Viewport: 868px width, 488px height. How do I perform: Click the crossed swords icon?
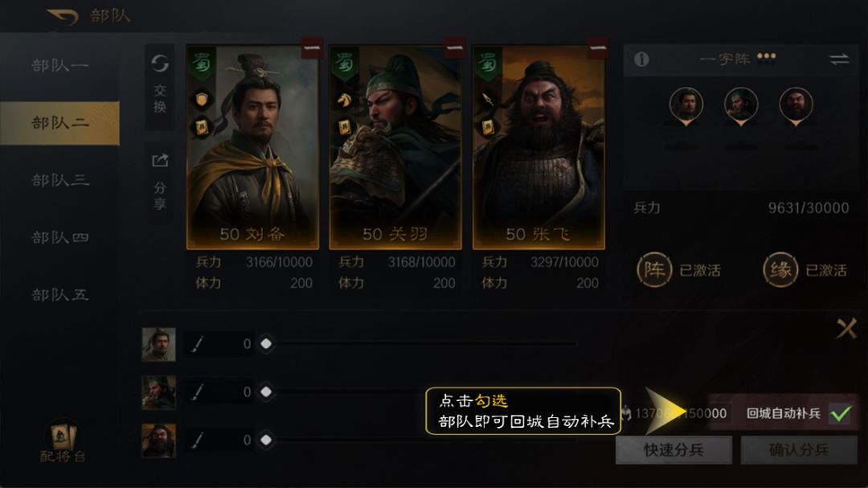point(846,329)
